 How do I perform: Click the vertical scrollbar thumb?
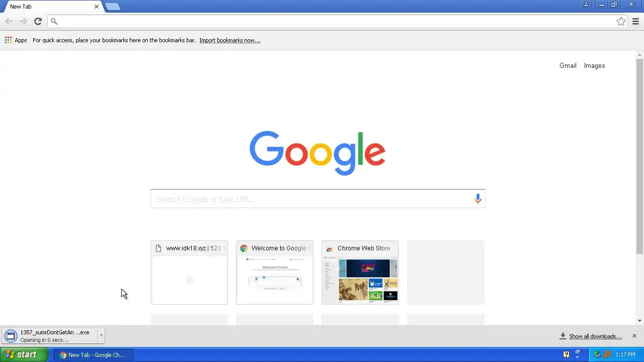click(639, 156)
